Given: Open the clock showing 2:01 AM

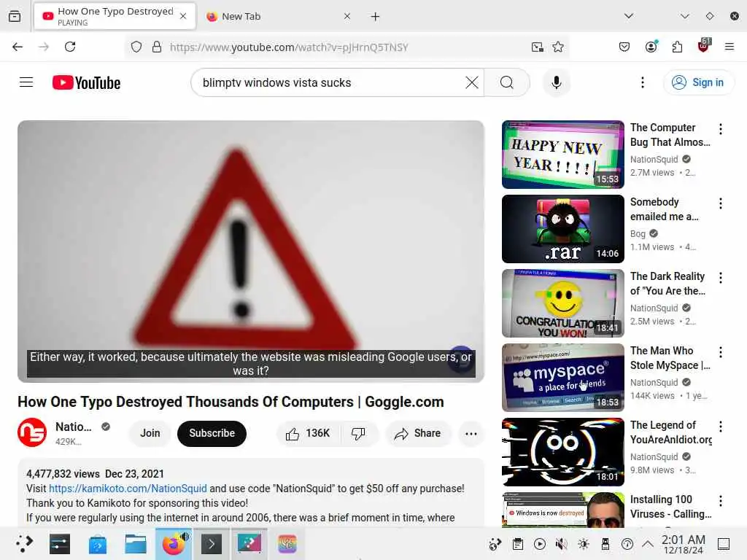Looking at the screenshot, I should [683, 544].
